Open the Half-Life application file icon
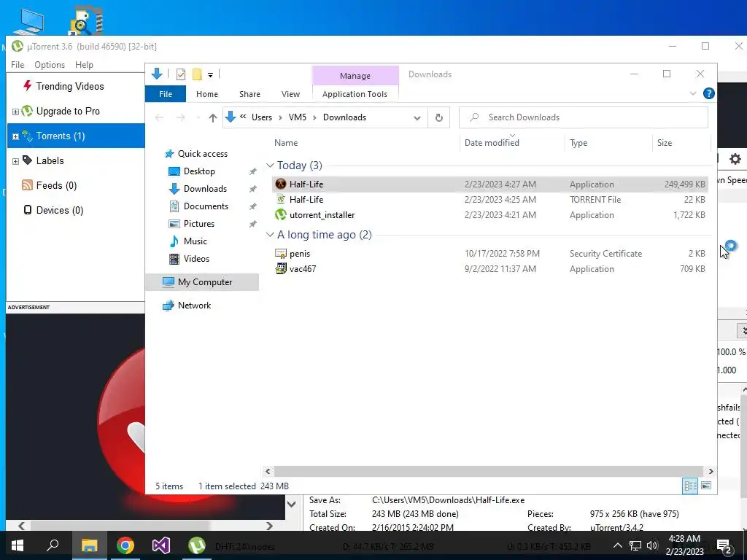Screen dimensions: 747x560 281,184
